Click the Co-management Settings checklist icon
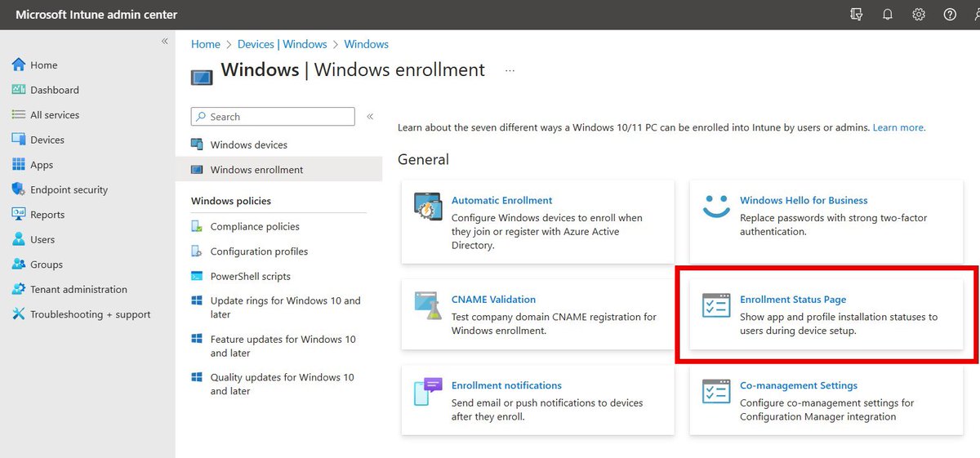This screenshot has width=980, height=458. 716,391
